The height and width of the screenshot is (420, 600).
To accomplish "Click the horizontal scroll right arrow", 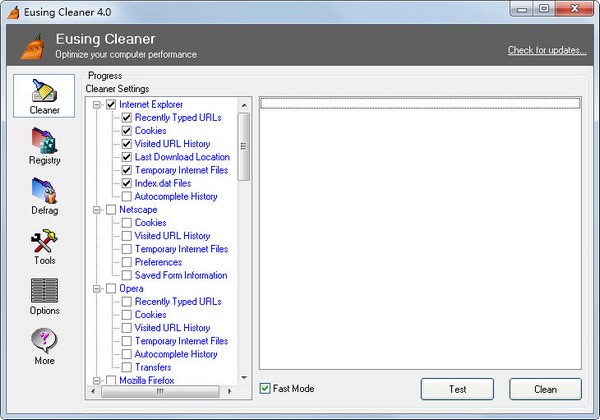I will (230, 391).
